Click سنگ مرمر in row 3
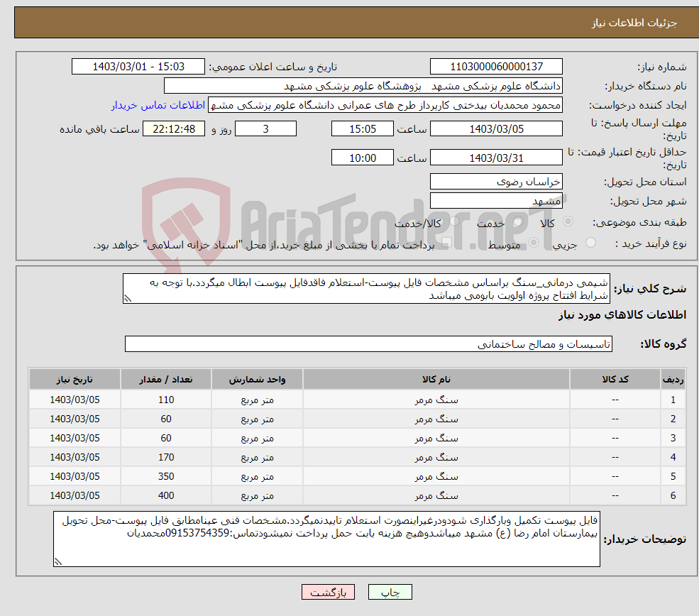 pyautogui.click(x=436, y=438)
